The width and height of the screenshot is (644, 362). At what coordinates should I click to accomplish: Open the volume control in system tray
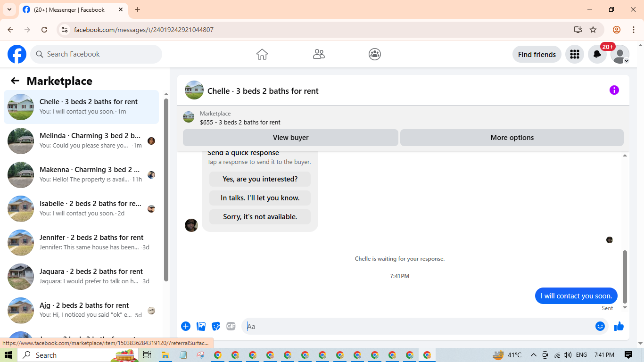point(568,355)
